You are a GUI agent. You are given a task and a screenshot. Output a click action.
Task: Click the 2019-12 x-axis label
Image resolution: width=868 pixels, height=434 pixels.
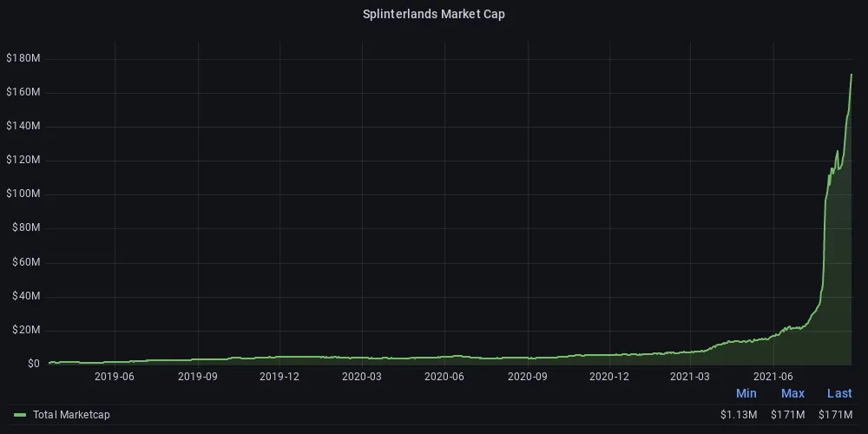279,377
